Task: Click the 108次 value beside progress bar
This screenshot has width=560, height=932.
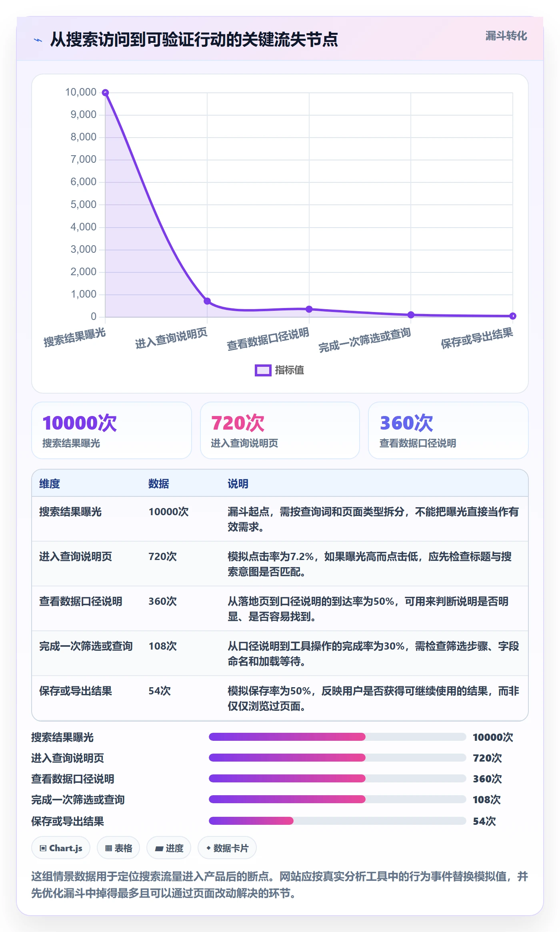Action: click(x=487, y=800)
